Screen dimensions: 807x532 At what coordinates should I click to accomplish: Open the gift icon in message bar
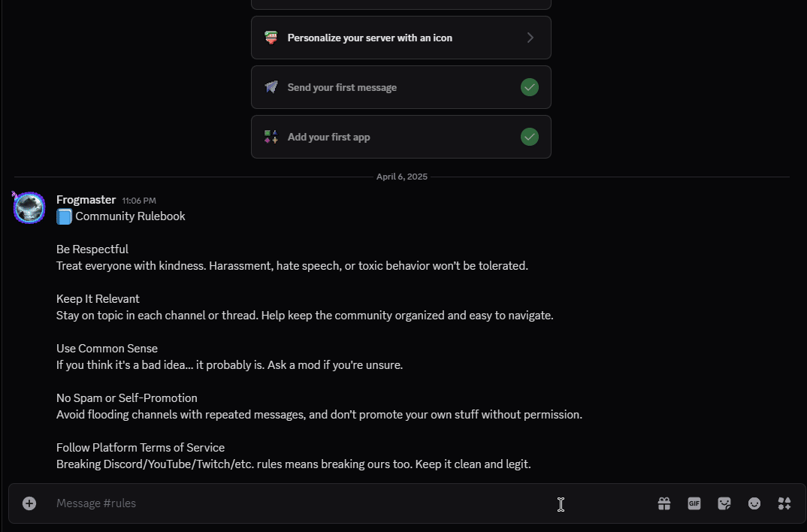[x=664, y=503]
